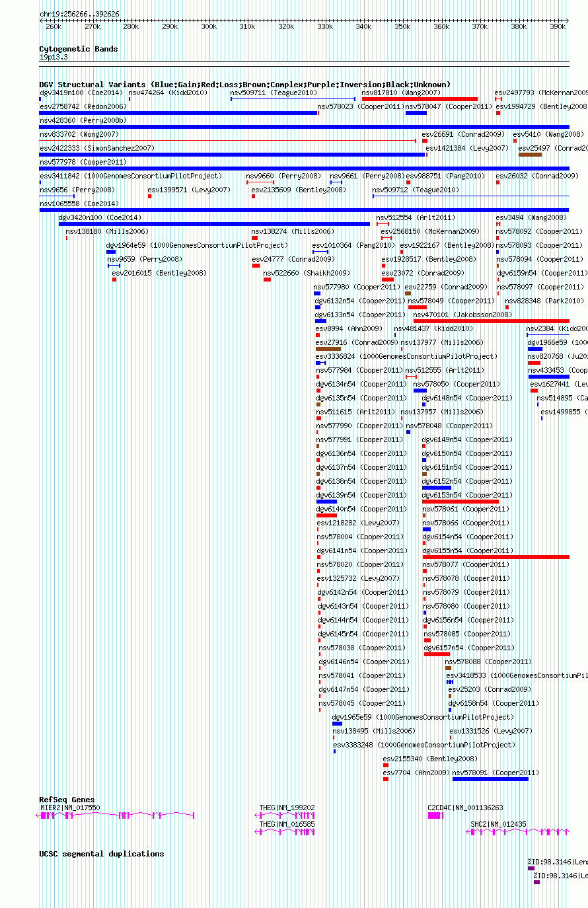Open the UCSC segmental duplications track title

pyautogui.click(x=101, y=854)
